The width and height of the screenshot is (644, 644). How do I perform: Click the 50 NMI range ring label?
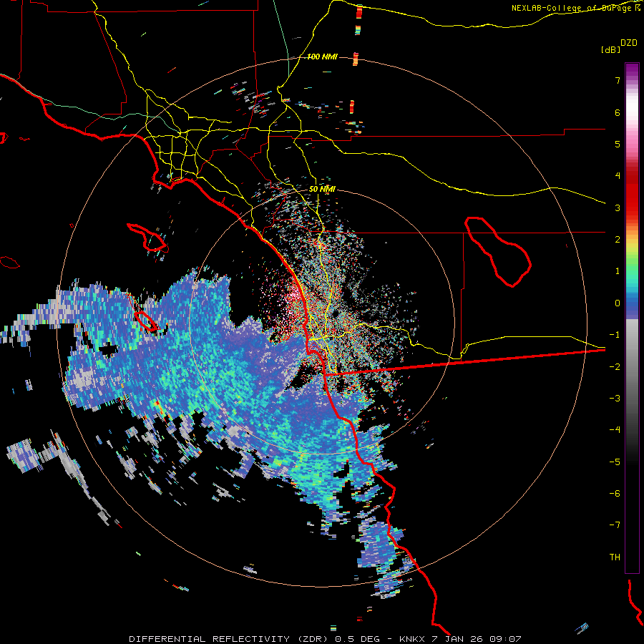(322, 189)
